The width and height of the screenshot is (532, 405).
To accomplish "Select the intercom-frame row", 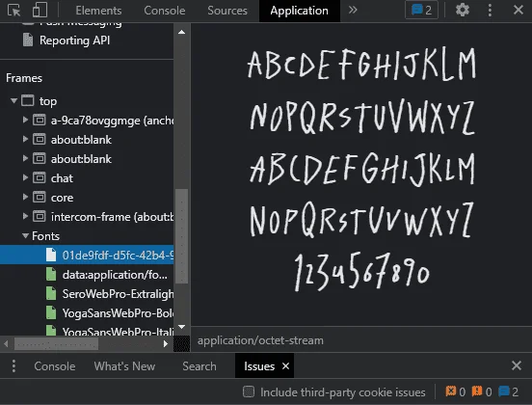I will pos(87,217).
